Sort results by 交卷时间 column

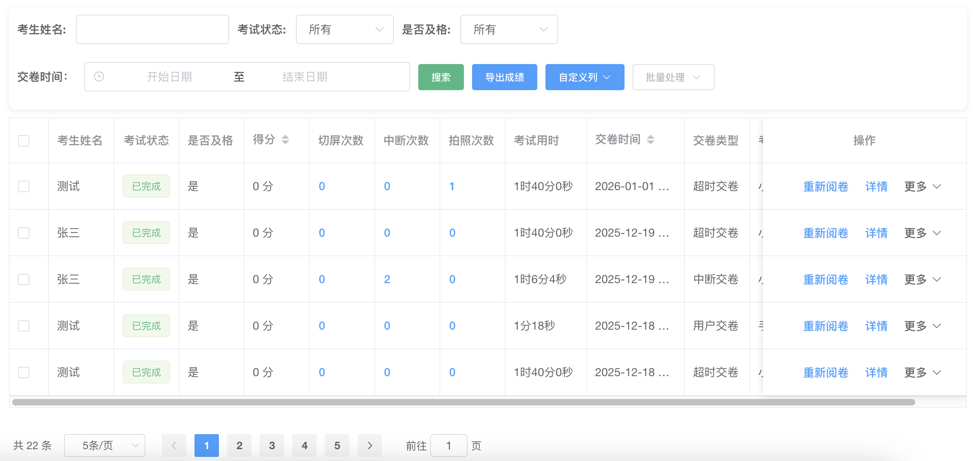coord(651,139)
